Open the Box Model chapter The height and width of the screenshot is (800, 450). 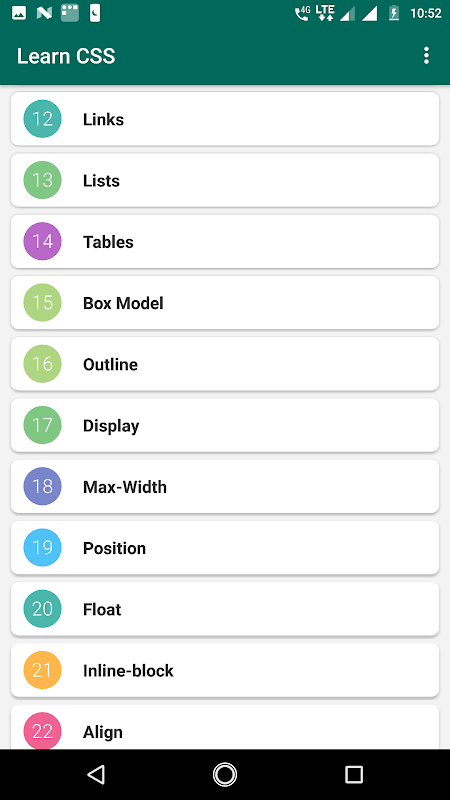click(225, 303)
